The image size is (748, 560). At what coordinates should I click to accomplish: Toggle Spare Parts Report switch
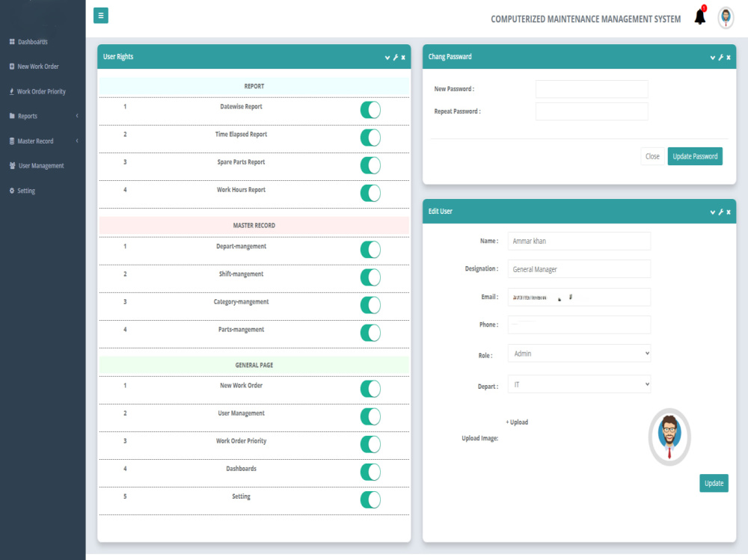pos(370,165)
